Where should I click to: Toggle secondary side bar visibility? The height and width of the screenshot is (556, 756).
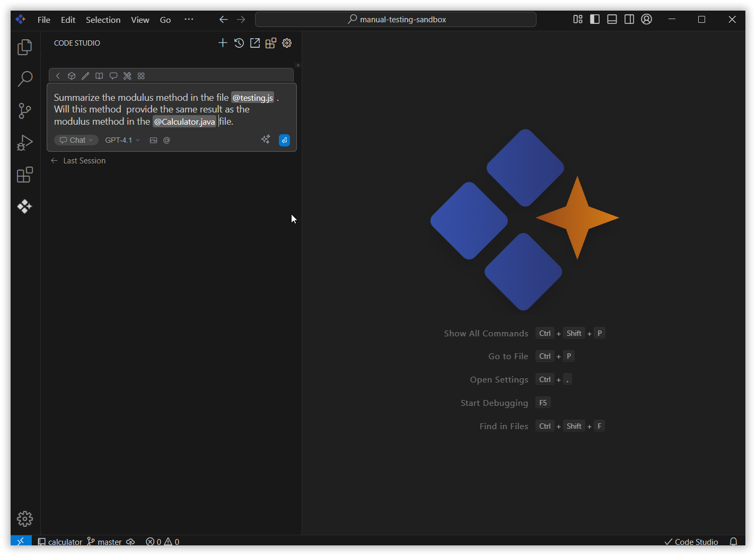click(629, 19)
